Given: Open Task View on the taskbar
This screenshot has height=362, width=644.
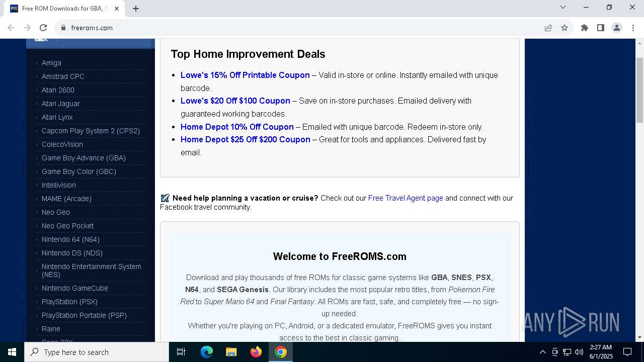Looking at the screenshot, I should (x=181, y=352).
